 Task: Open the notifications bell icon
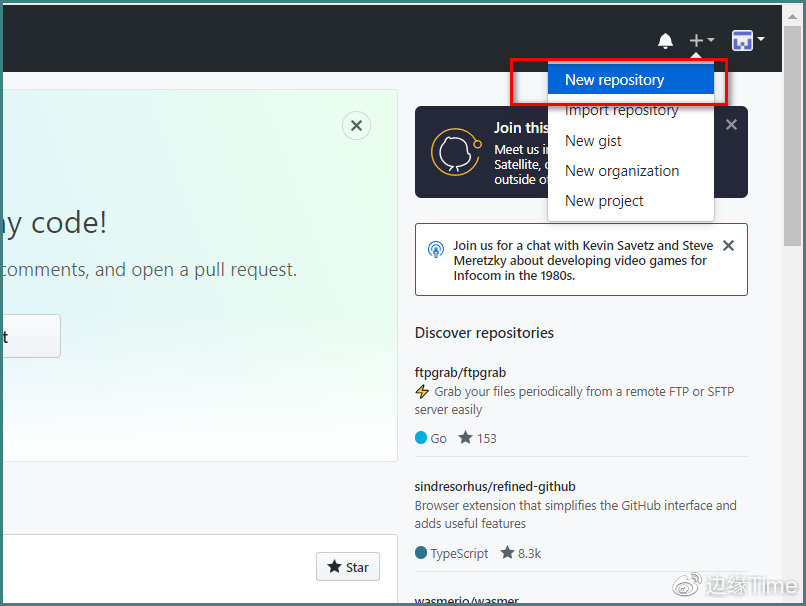coord(665,41)
